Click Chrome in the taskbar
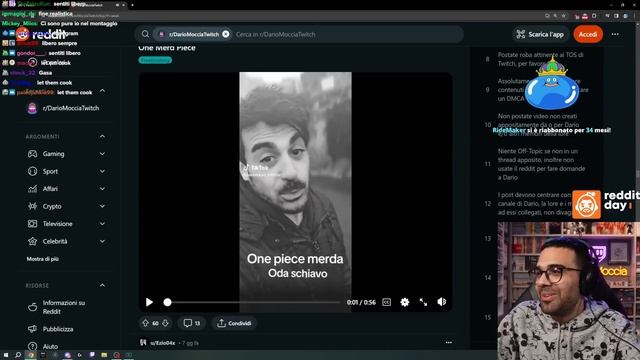 [x=31, y=355]
